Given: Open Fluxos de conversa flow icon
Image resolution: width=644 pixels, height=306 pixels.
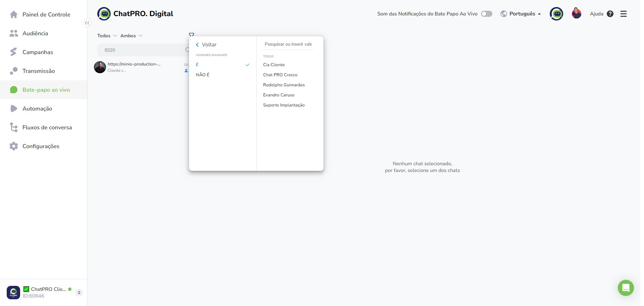Looking at the screenshot, I should (14, 127).
